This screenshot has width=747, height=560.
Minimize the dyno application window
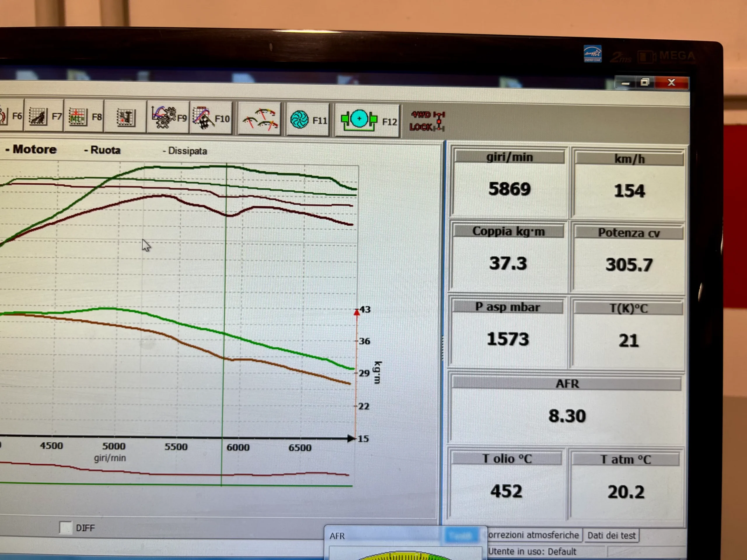tap(625, 83)
